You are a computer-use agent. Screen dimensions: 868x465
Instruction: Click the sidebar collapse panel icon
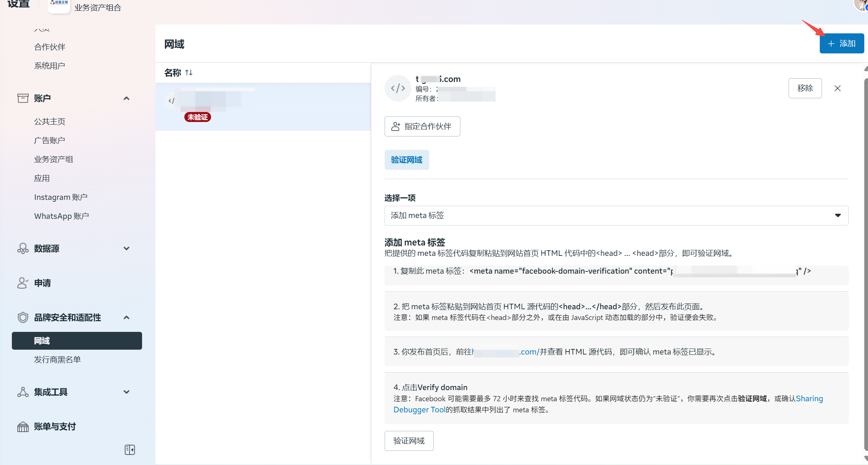[129, 449]
